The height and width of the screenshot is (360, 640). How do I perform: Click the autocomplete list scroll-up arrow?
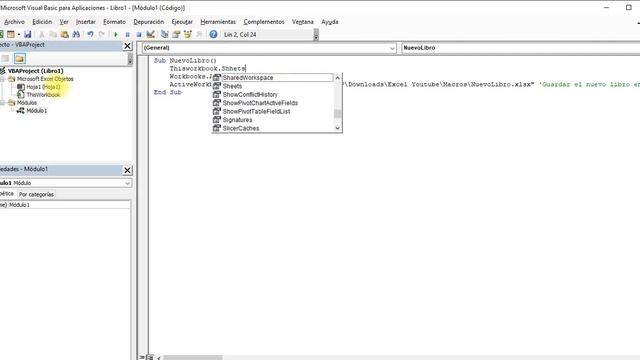338,78
